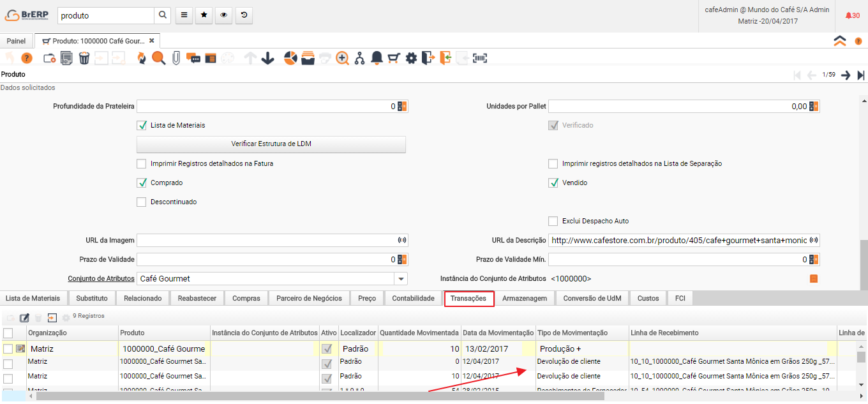This screenshot has height=404, width=868.
Task: Go to next record arrow
Action: [846, 75]
